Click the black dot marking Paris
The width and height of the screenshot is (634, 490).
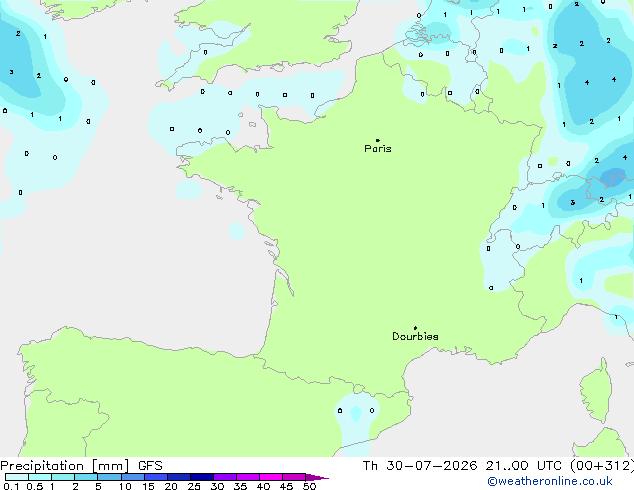pyautogui.click(x=378, y=140)
